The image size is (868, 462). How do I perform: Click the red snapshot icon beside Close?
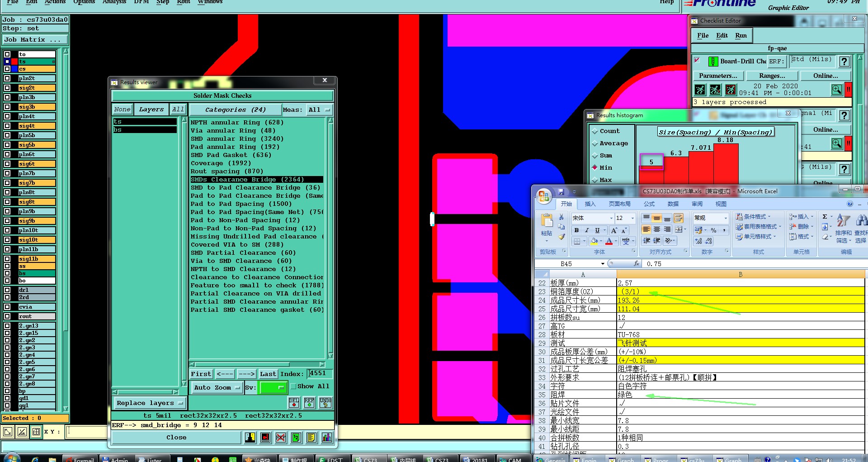tap(265, 438)
